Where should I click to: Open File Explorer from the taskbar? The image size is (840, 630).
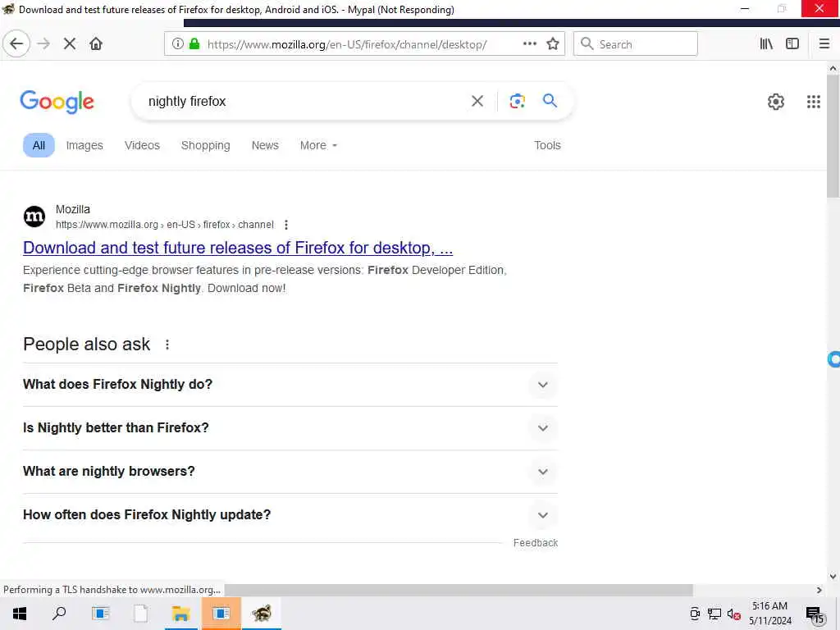(181, 614)
